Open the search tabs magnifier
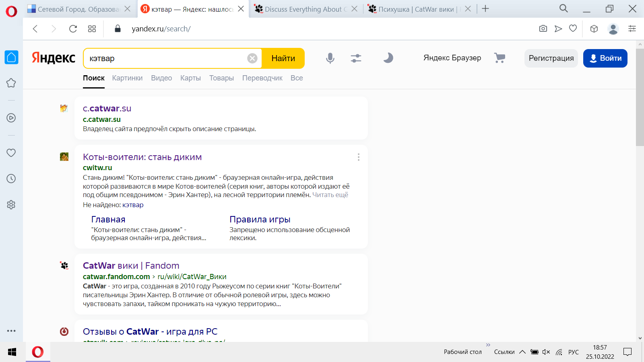 (563, 8)
